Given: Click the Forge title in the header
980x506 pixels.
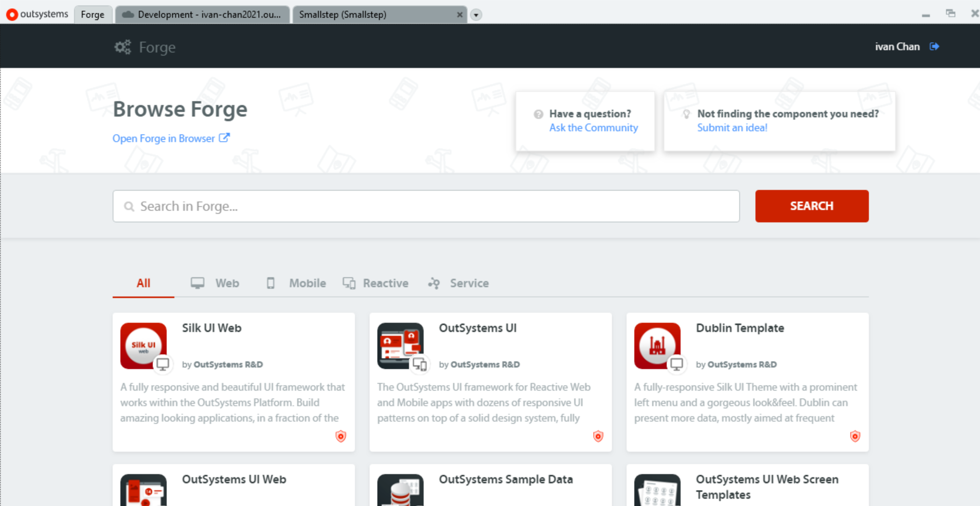Looking at the screenshot, I should point(157,47).
